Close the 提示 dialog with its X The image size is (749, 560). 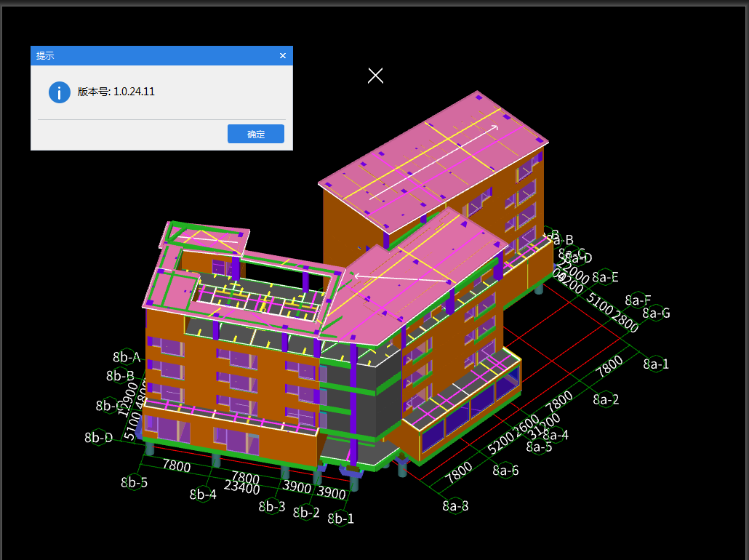(283, 56)
